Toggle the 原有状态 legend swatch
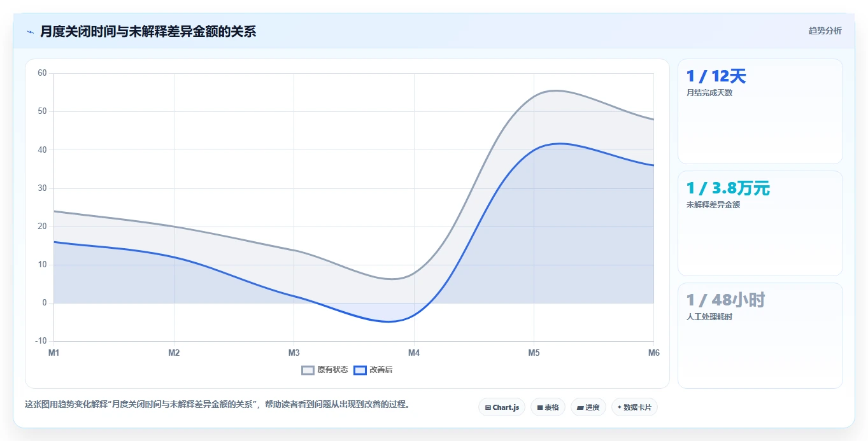Viewport: 868px width, 441px height. (308, 370)
